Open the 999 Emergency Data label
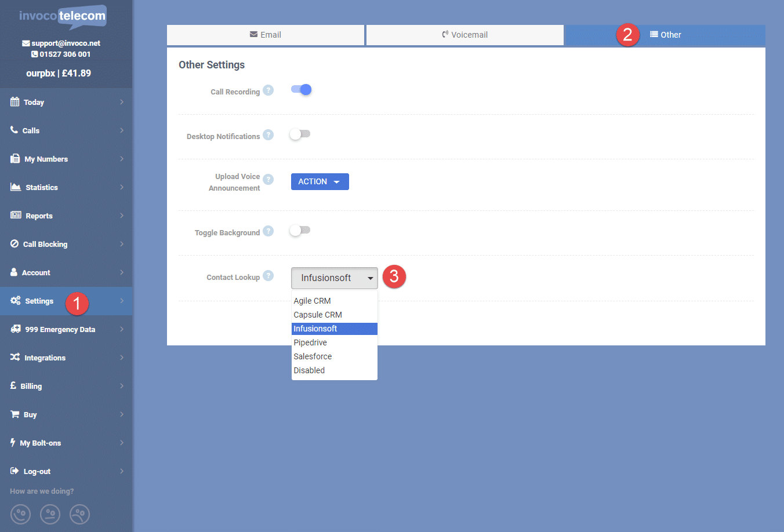Screen dimensions: 784x532 pos(60,330)
